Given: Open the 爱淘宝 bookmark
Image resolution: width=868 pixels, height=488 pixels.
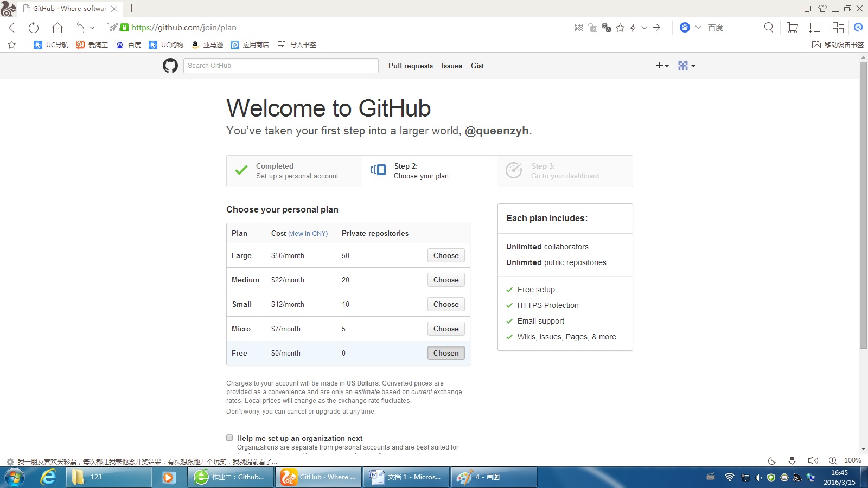Looking at the screenshot, I should pyautogui.click(x=92, y=45).
